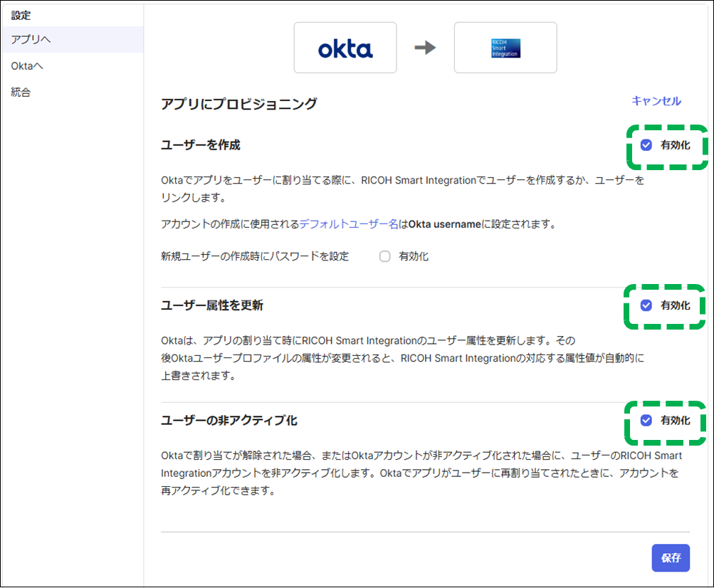This screenshot has width=714, height=588.
Task: Uncheck 有効化 for ユーザーの非アクティブ化
Action: [646, 421]
